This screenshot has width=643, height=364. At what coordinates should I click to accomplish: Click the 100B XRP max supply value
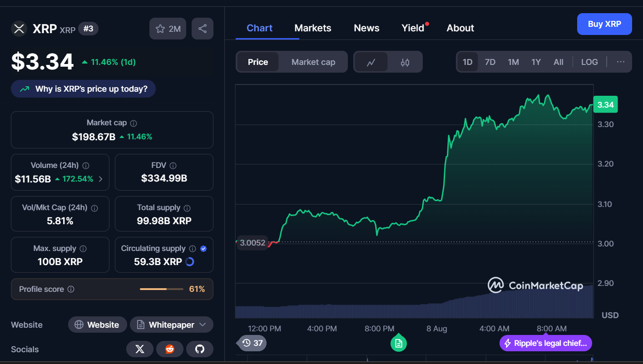point(60,262)
